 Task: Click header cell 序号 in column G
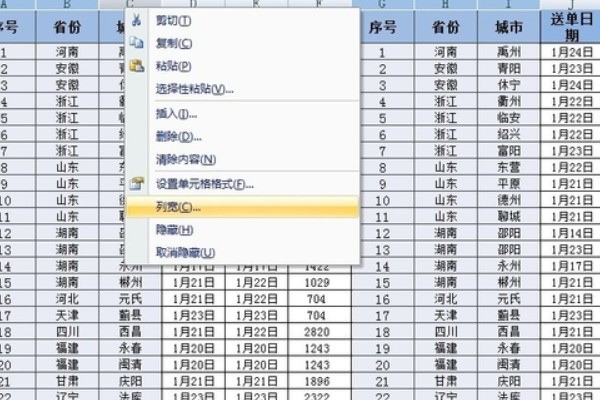tap(382, 27)
